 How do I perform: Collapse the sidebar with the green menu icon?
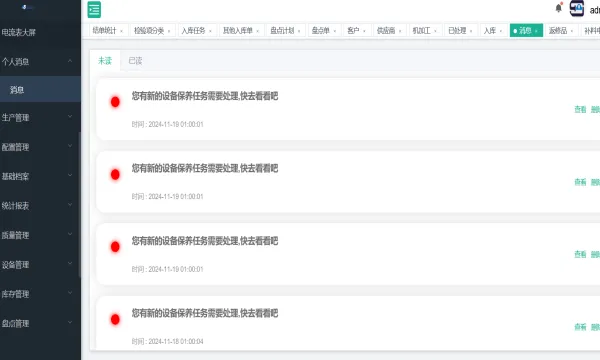(x=94, y=10)
